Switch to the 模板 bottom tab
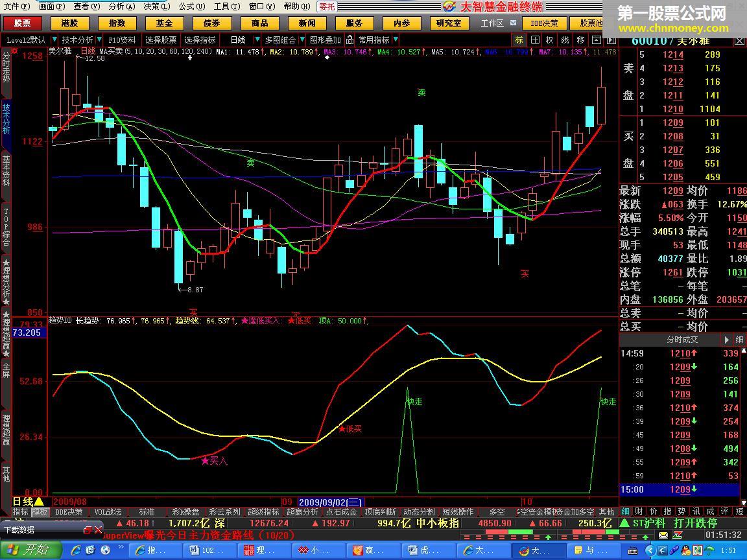This screenshot has height=560, width=747. [x=40, y=512]
